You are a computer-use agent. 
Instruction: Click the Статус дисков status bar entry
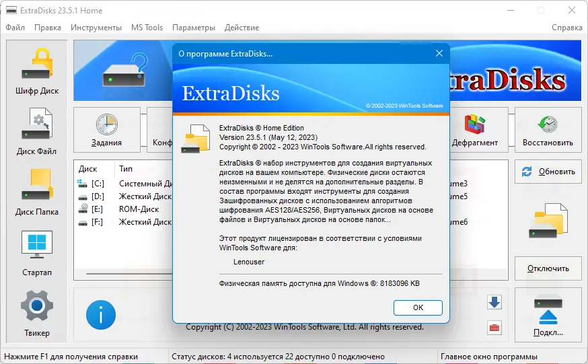[279, 357]
